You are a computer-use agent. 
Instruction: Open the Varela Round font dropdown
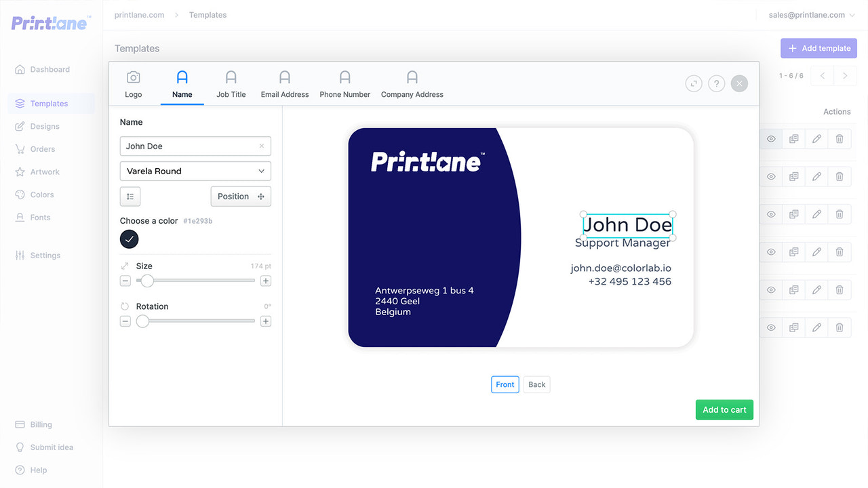[x=195, y=171]
